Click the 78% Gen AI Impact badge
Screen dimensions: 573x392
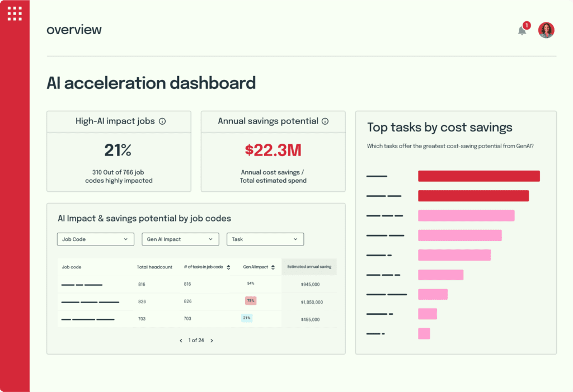click(x=251, y=301)
